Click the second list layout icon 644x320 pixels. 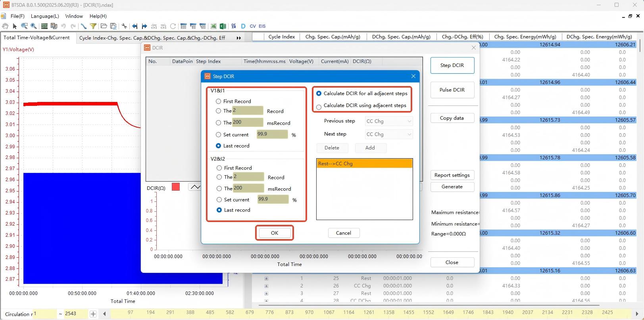coord(193,26)
